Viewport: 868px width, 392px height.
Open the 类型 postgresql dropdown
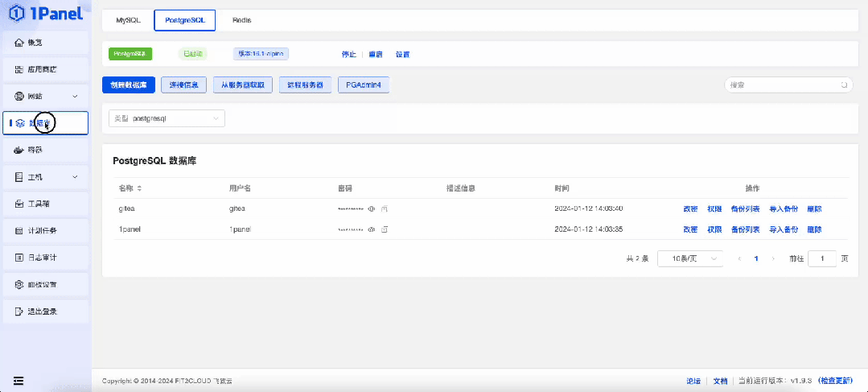[167, 118]
